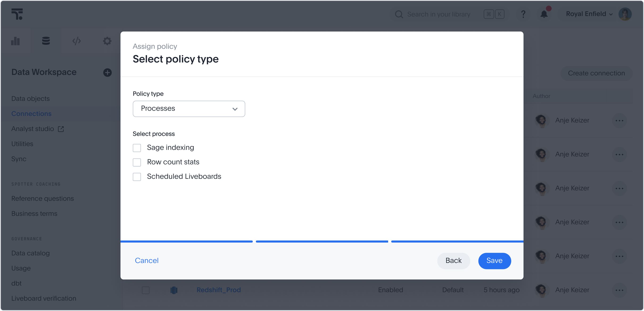Click the first wizard progress bar segment
This screenshot has height=311, width=644.
click(186, 241)
